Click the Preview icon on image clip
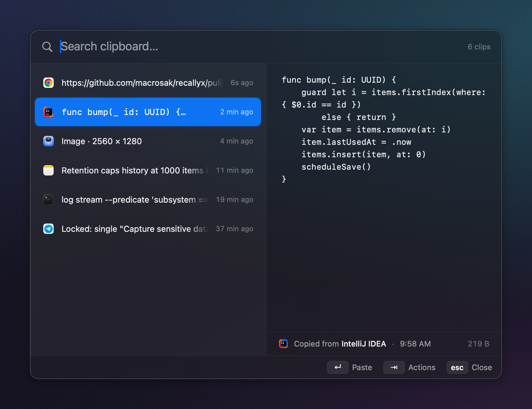The height and width of the screenshot is (409, 532). point(48,141)
